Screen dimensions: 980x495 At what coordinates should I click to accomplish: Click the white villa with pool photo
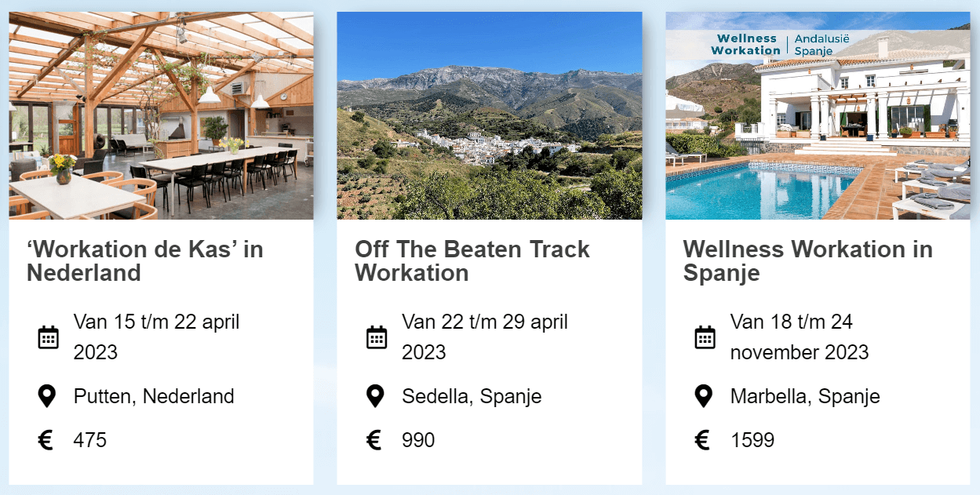(x=818, y=115)
